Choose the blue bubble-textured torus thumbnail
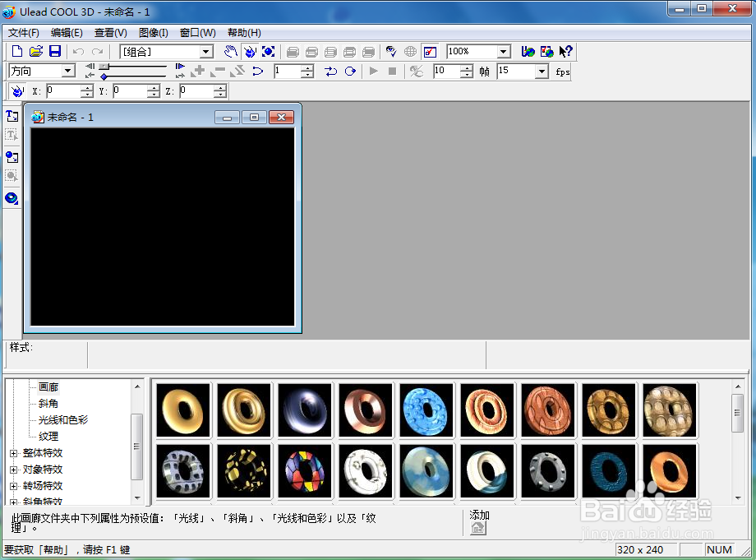This screenshot has height=560, width=756. pos(426,410)
